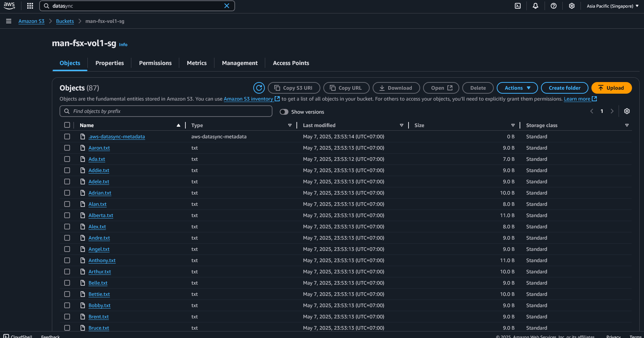
Task: Click the file icon beside Bobby.txt
Action: (x=83, y=305)
